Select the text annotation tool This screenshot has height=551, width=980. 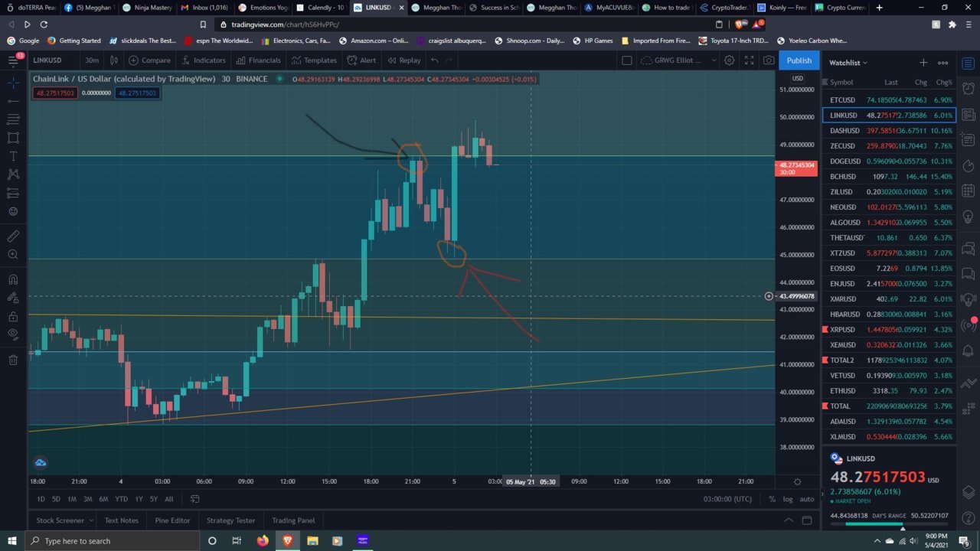[x=13, y=156]
